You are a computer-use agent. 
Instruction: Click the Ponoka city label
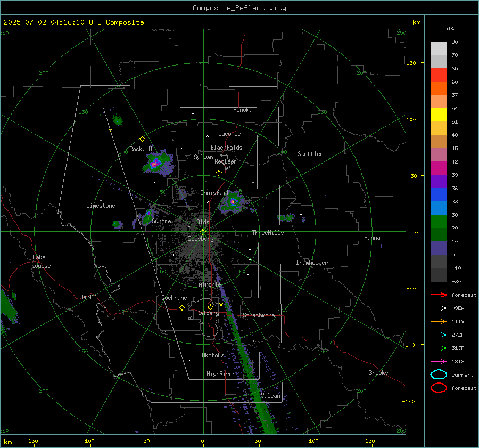click(243, 110)
